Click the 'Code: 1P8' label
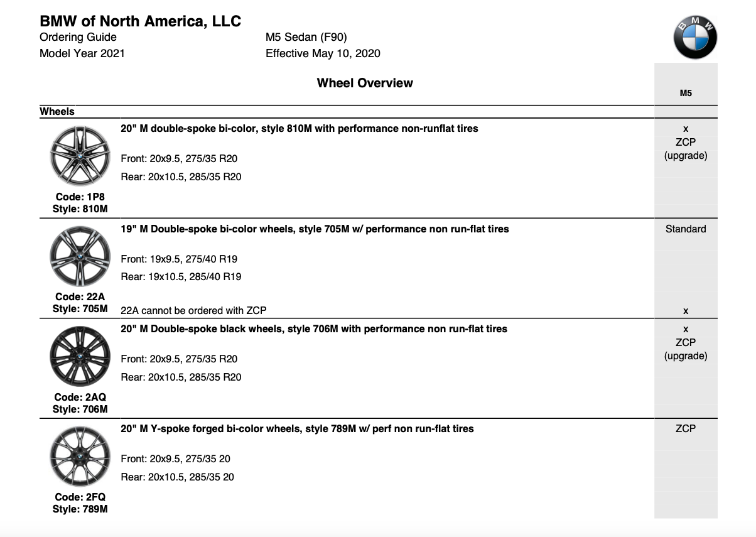Viewport: 756px width, 537px height. click(80, 197)
